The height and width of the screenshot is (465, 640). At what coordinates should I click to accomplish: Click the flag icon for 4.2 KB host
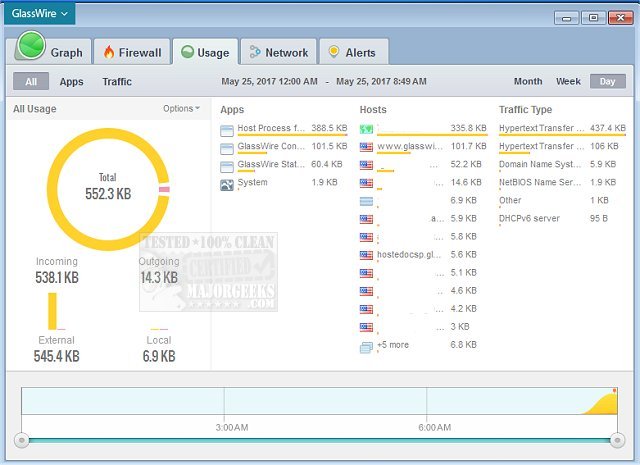[366, 309]
